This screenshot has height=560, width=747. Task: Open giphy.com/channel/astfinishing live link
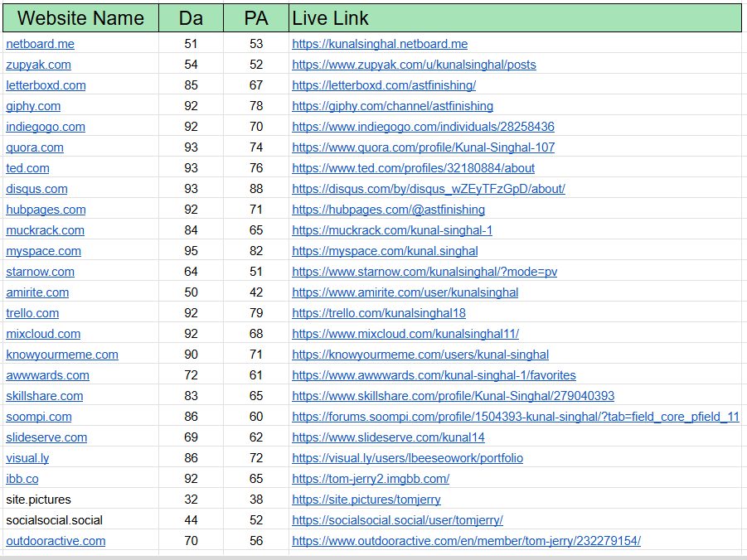pyautogui.click(x=392, y=106)
